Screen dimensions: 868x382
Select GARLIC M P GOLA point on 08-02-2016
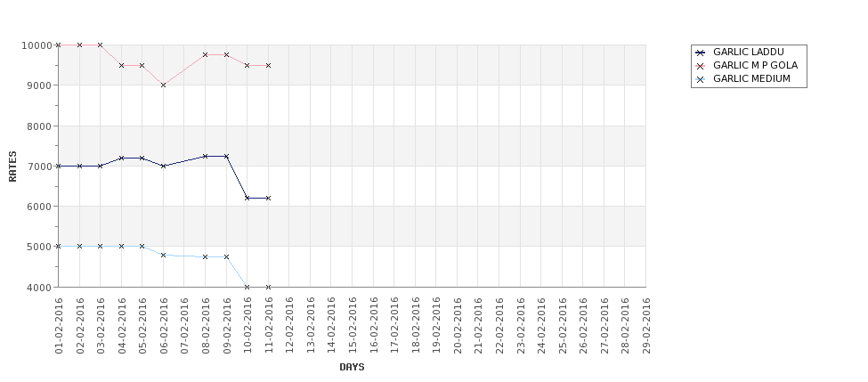(x=206, y=55)
